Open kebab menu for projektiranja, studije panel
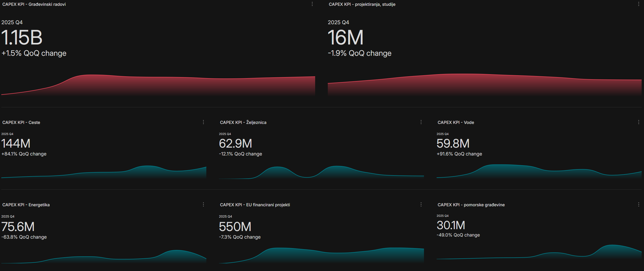Screen dimensions: 644x271 [638, 4]
